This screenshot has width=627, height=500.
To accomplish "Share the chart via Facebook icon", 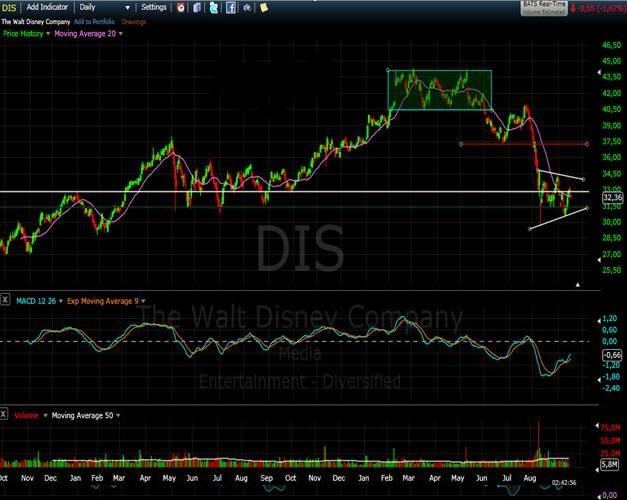I will pyautogui.click(x=231, y=7).
